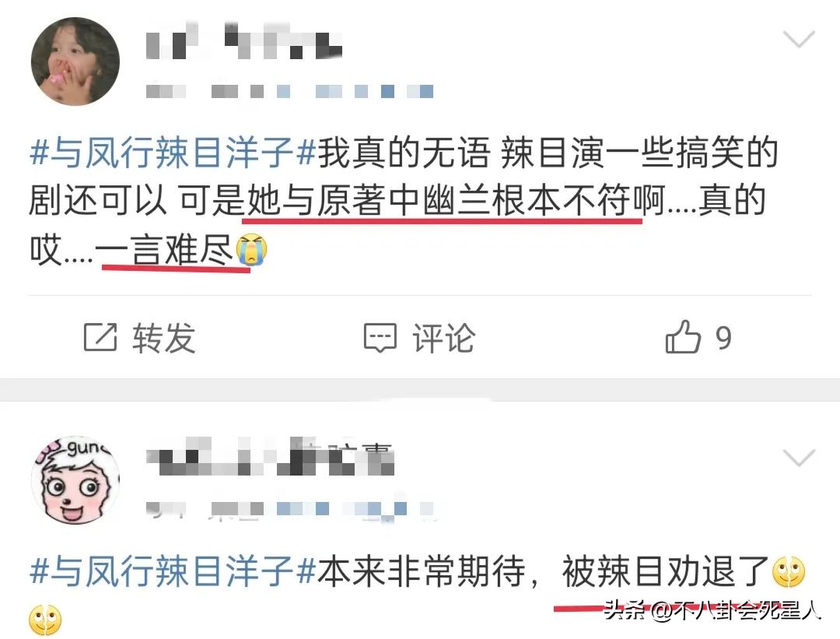Screen dimensions: 840x639
Task: Open the second poster's cartoon sheep avatar
Action: pyautogui.click(x=75, y=479)
